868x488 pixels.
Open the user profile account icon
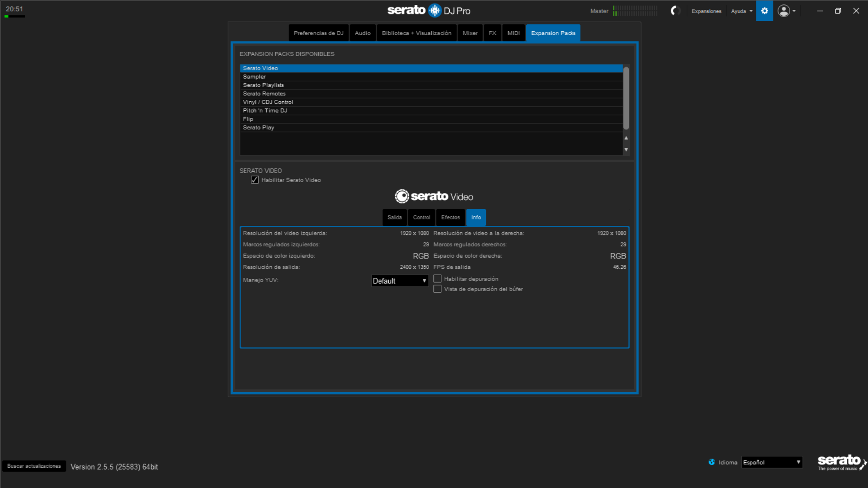(x=784, y=11)
